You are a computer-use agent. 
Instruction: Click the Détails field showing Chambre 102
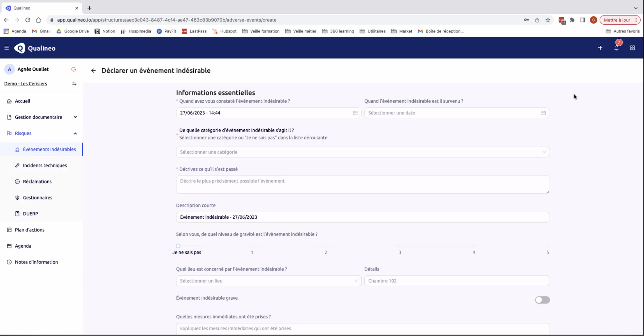pyautogui.click(x=457, y=281)
